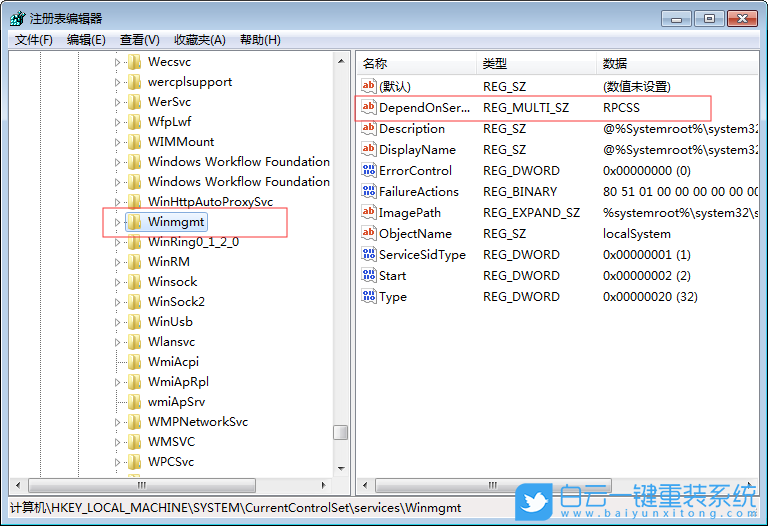The height and width of the screenshot is (526, 768).
Task: Select the WinRing0_1_2_0 key
Action: [193, 242]
